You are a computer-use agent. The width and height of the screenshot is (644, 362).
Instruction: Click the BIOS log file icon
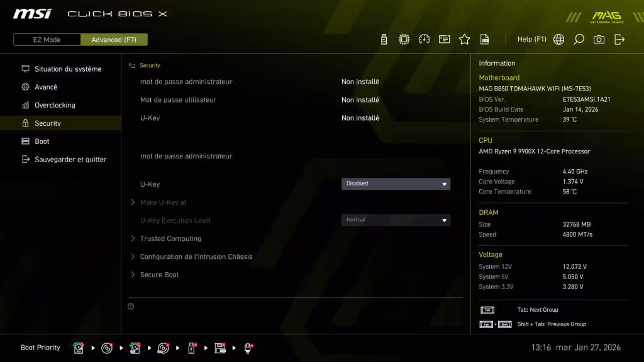tap(484, 39)
